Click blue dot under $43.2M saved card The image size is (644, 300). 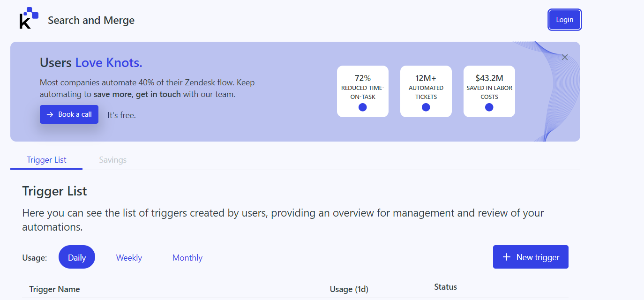489,107
